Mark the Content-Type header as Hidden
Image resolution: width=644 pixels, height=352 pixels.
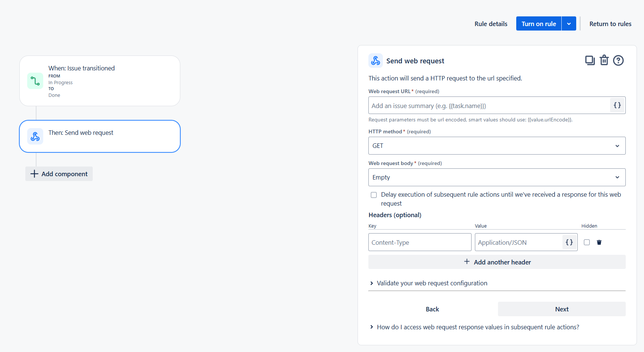click(x=587, y=242)
